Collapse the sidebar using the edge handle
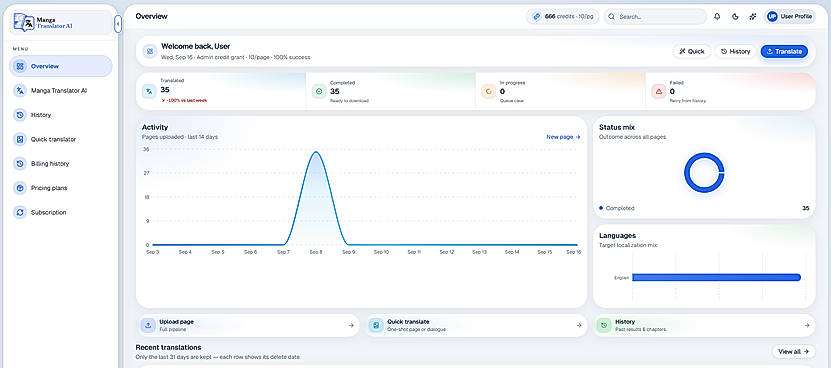831x368 pixels. 118,24
